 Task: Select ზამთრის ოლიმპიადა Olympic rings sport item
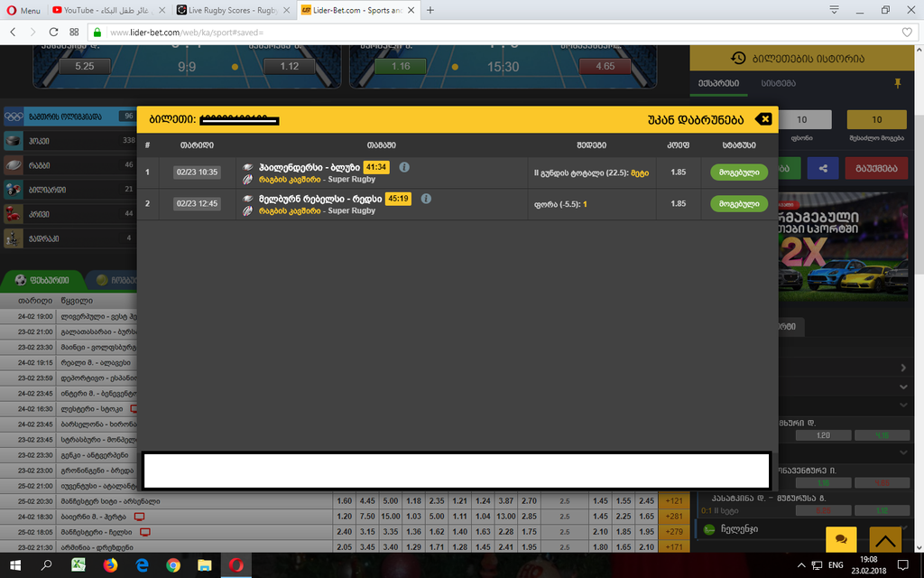click(69, 117)
